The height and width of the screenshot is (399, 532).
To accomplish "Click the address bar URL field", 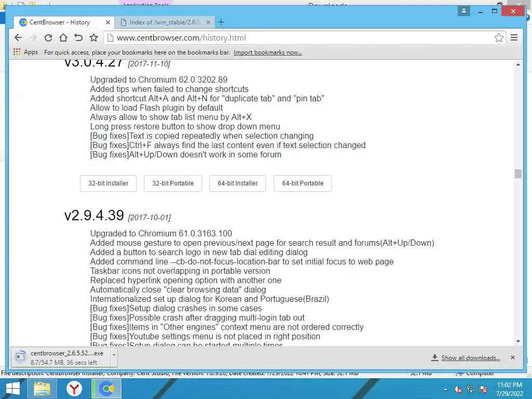I will click(x=304, y=37).
